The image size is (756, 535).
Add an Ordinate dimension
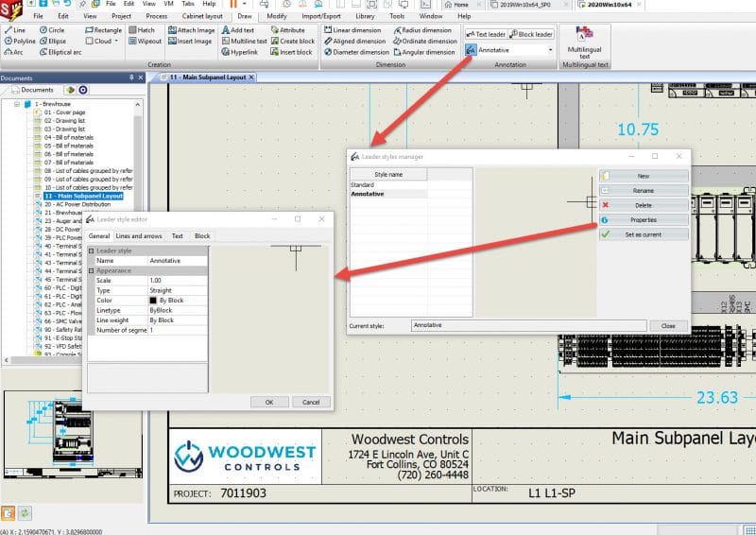[x=424, y=41]
